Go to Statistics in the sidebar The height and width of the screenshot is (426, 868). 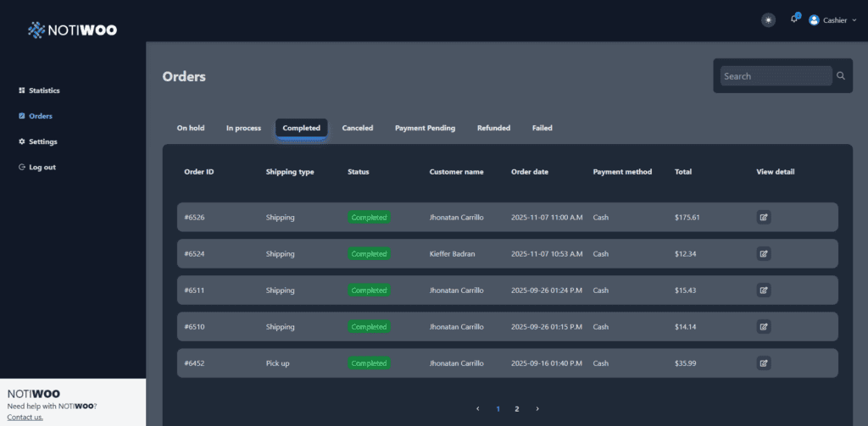tap(39, 90)
